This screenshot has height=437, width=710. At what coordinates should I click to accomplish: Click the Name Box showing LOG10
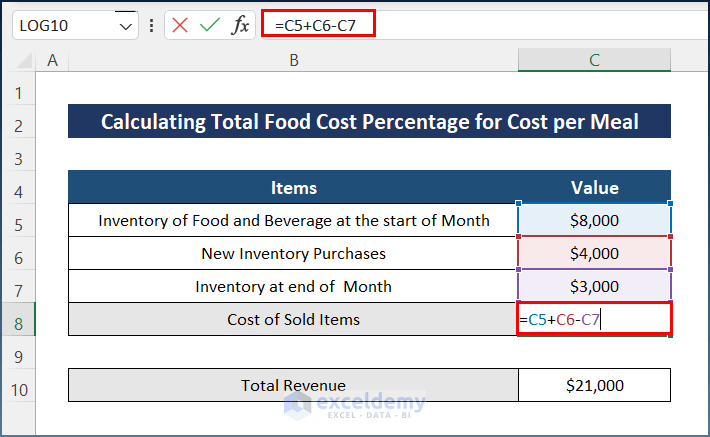(62, 26)
